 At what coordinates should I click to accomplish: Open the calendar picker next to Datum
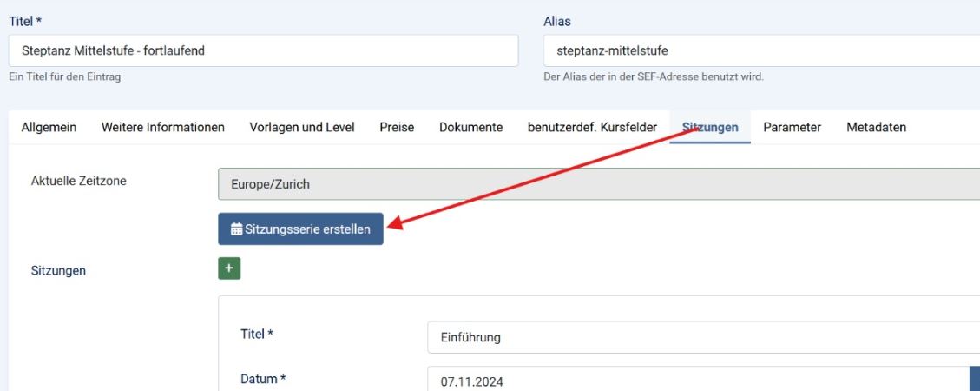[x=975, y=381]
